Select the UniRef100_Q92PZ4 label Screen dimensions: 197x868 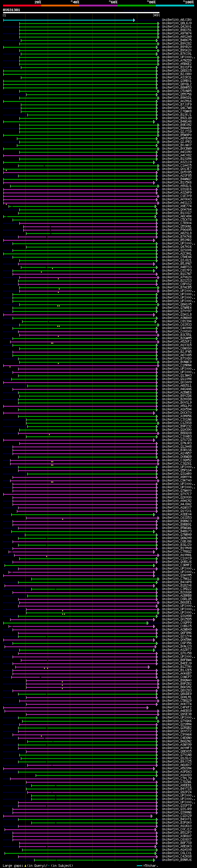coord(176,792)
